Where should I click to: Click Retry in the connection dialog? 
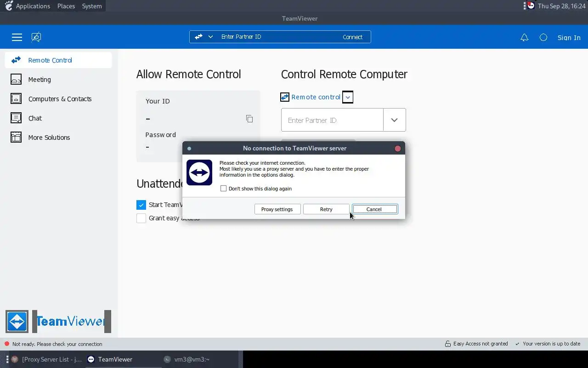pos(326,209)
